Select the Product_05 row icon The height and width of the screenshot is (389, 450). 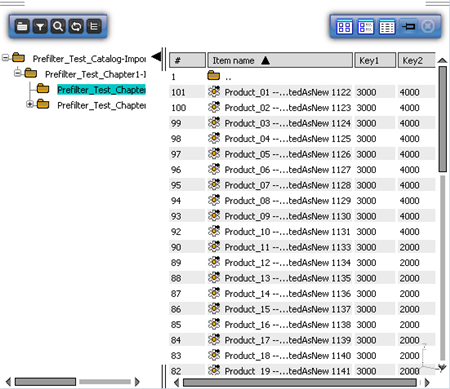(x=214, y=154)
